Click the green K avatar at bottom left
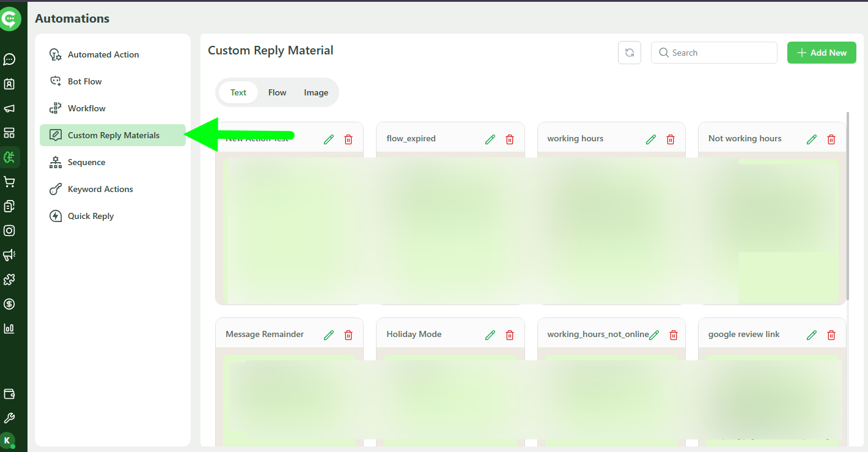This screenshot has height=452, width=868. click(x=10, y=441)
